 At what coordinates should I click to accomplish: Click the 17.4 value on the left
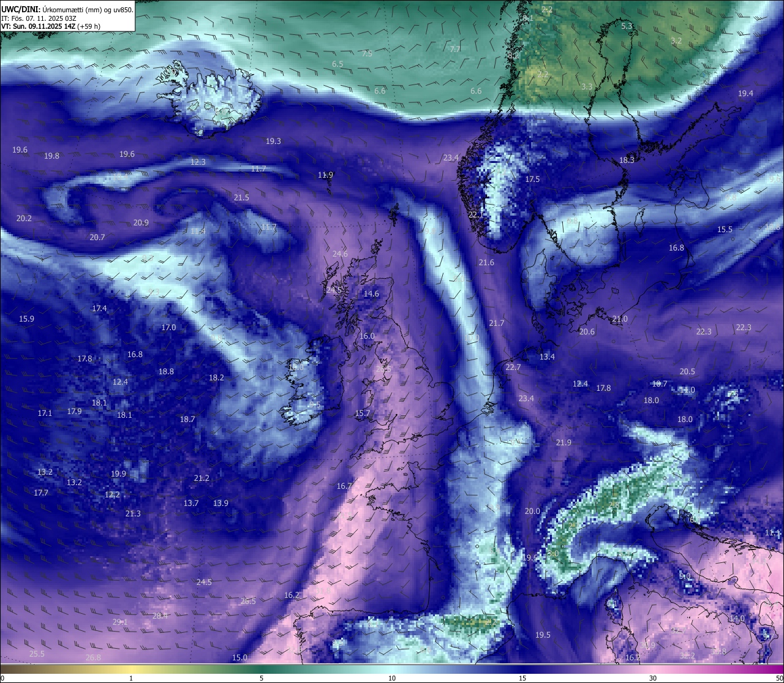click(x=99, y=308)
